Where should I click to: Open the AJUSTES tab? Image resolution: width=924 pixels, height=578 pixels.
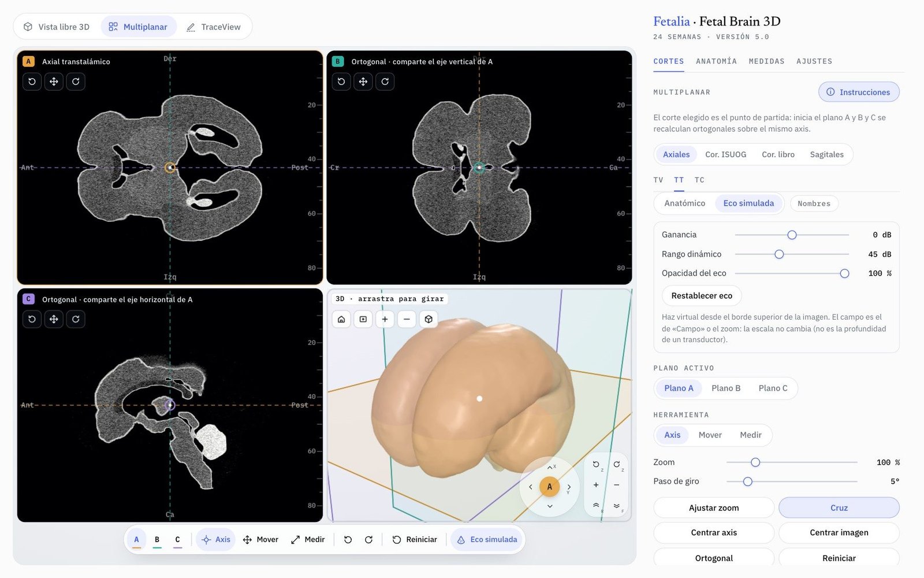[814, 61]
